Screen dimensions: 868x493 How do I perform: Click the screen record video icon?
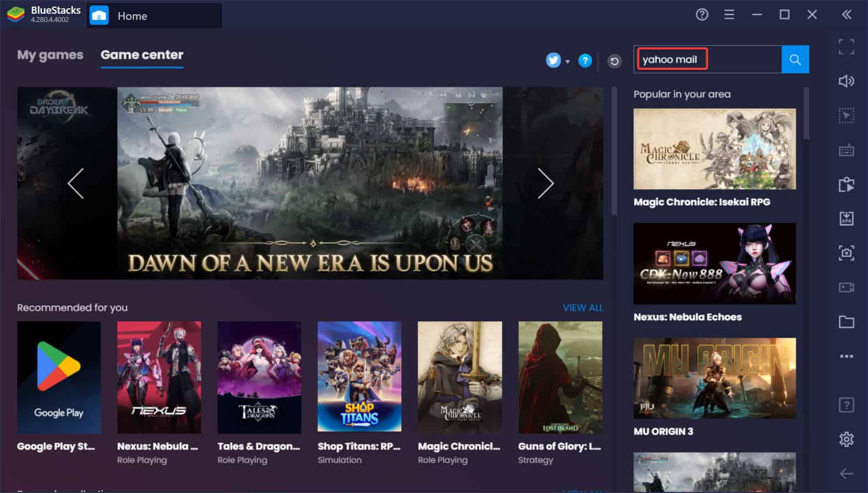pyautogui.click(x=847, y=287)
